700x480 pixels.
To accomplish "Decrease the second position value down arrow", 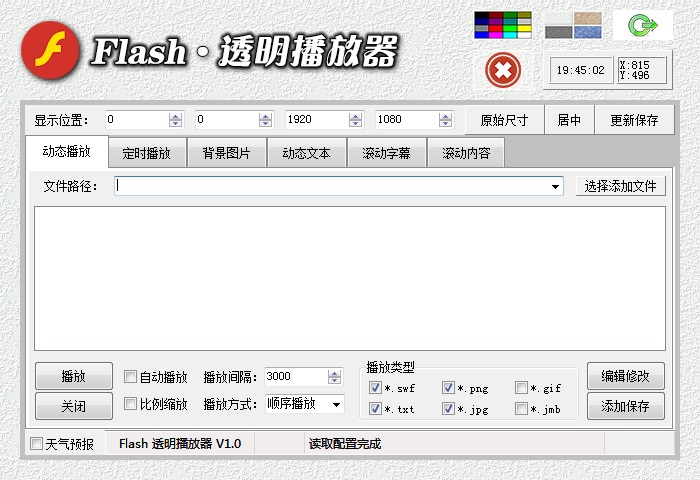I will pyautogui.click(x=266, y=123).
